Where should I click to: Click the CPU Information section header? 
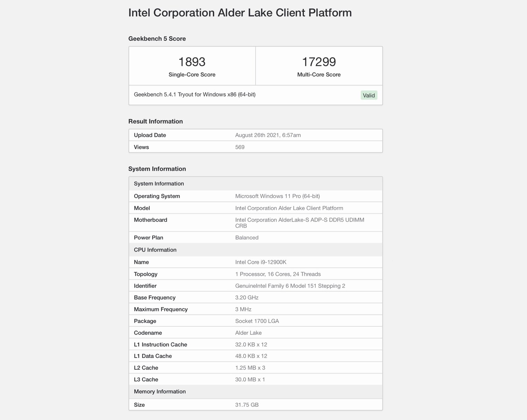(x=155, y=250)
